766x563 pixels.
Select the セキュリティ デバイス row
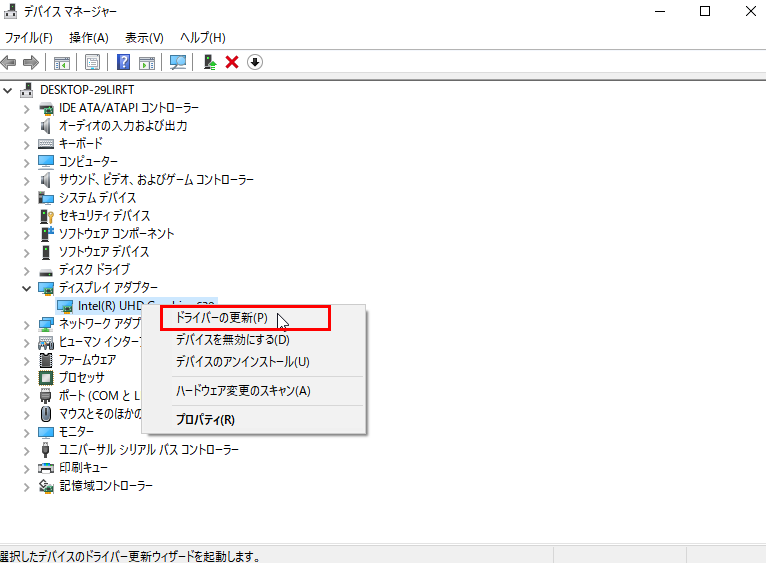[105, 216]
